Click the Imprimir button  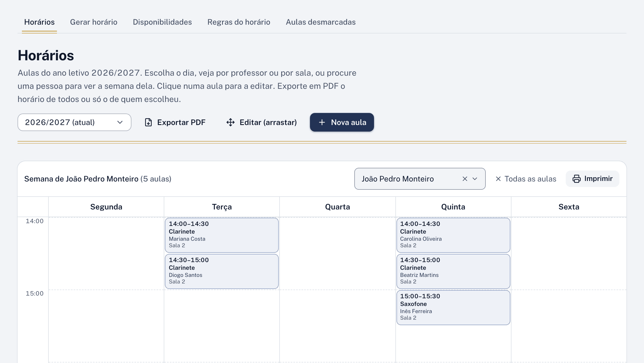tap(593, 179)
